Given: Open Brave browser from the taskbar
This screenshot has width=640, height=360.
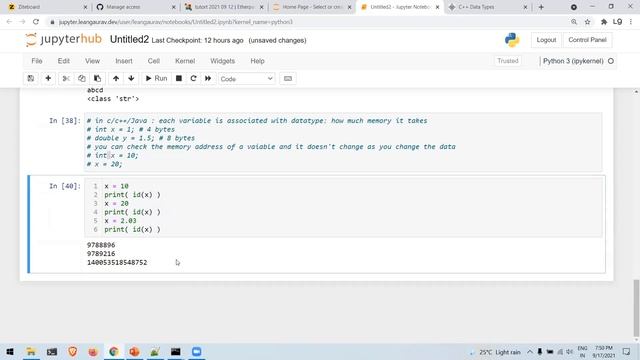Looking at the screenshot, I should point(73,351).
